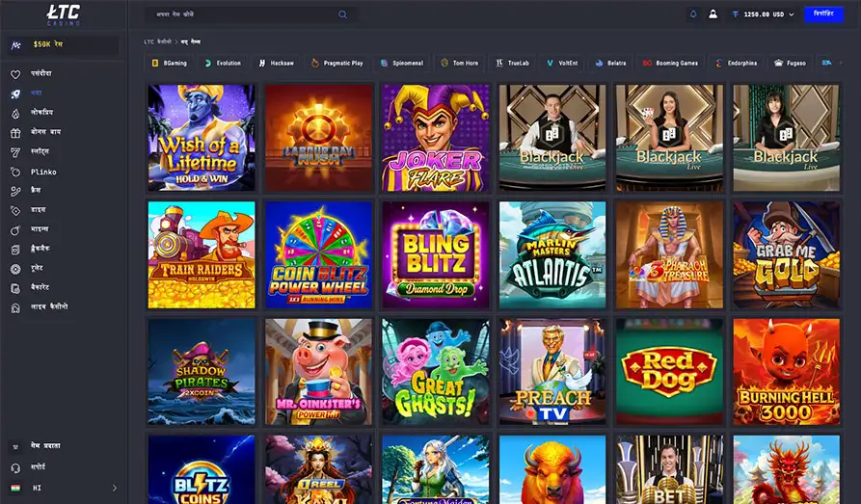Filter by Evolution provider

click(223, 64)
